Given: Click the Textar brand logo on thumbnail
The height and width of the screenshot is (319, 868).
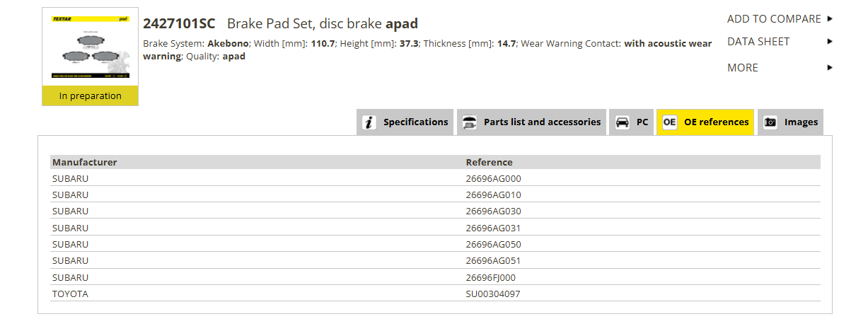Looking at the screenshot, I should click(x=62, y=19).
